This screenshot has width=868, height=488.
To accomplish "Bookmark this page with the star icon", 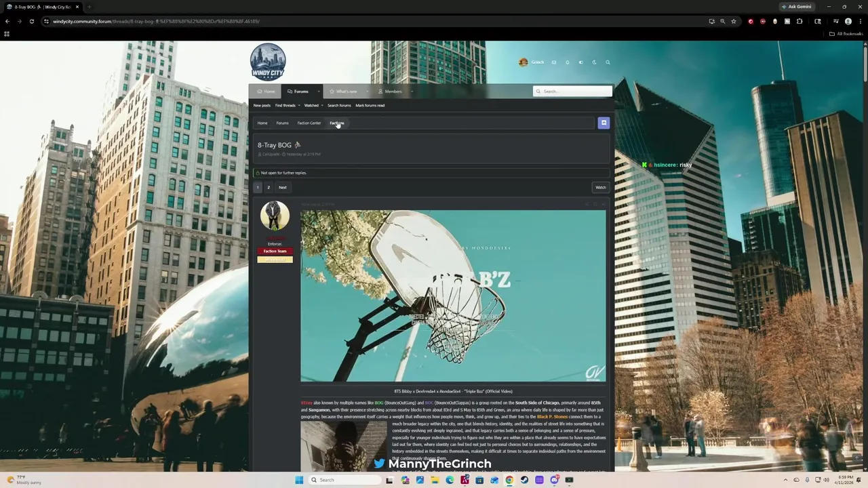I will pos(733,21).
